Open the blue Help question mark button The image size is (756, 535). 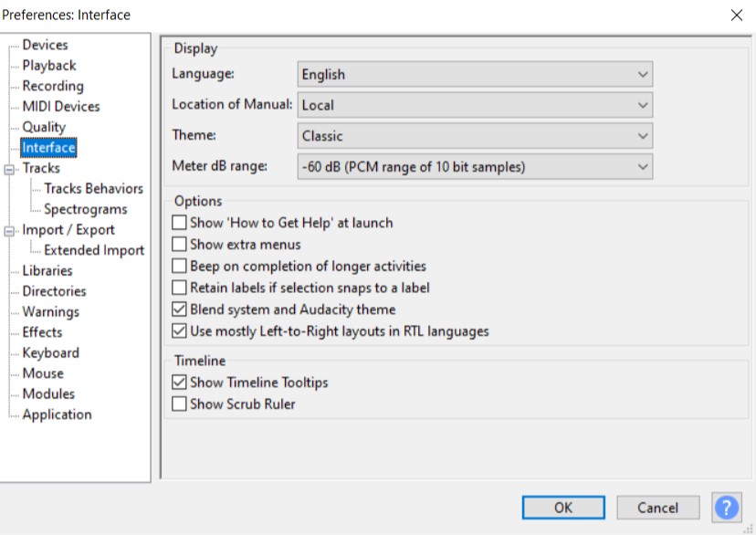click(727, 508)
